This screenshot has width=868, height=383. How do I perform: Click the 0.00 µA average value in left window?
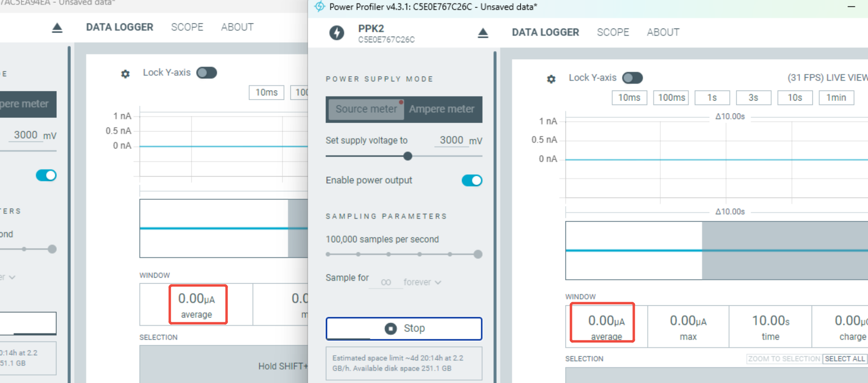click(197, 305)
